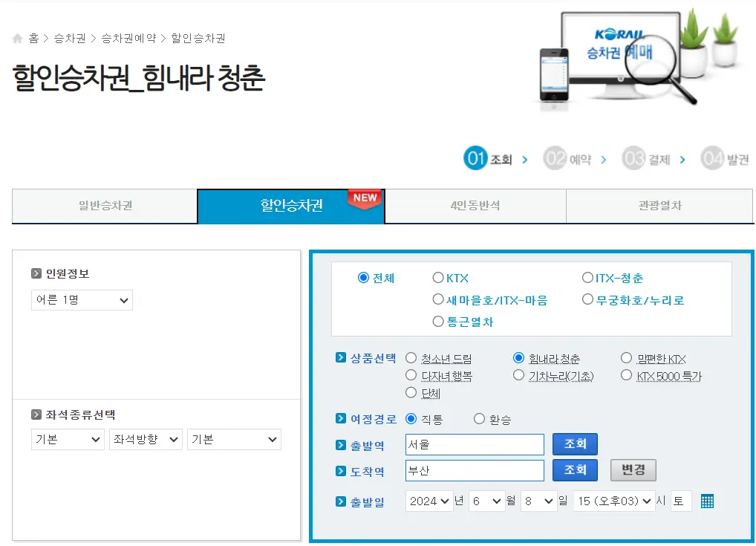Open the first 기본 seat type dropdown
Viewport: 756px width, 546px height.
tap(68, 440)
